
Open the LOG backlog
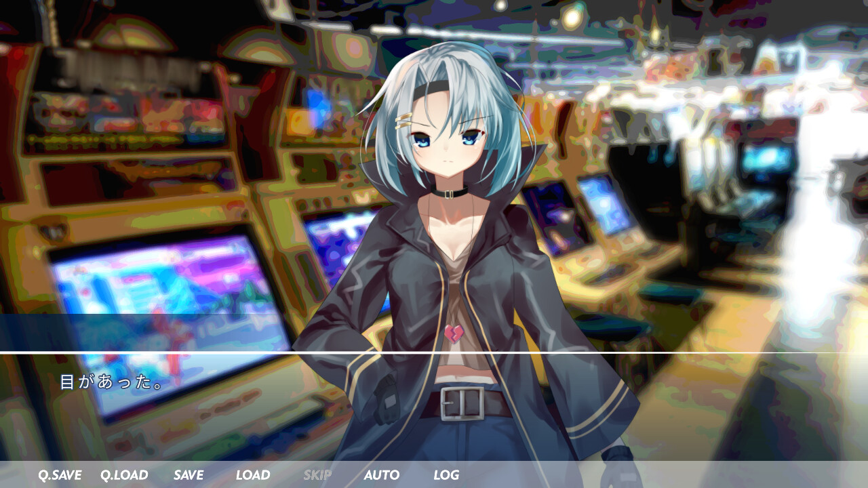446,475
